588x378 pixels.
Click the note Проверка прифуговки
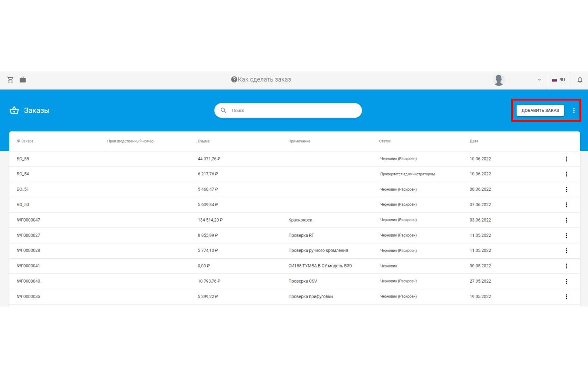(x=310, y=297)
